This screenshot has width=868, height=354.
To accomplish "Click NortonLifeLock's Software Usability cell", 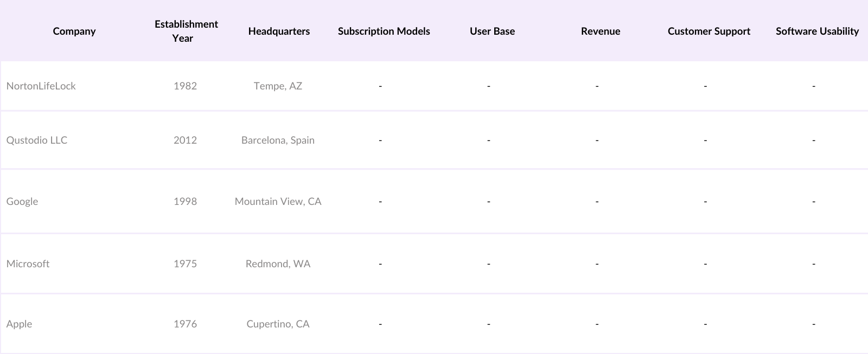I will (814, 86).
